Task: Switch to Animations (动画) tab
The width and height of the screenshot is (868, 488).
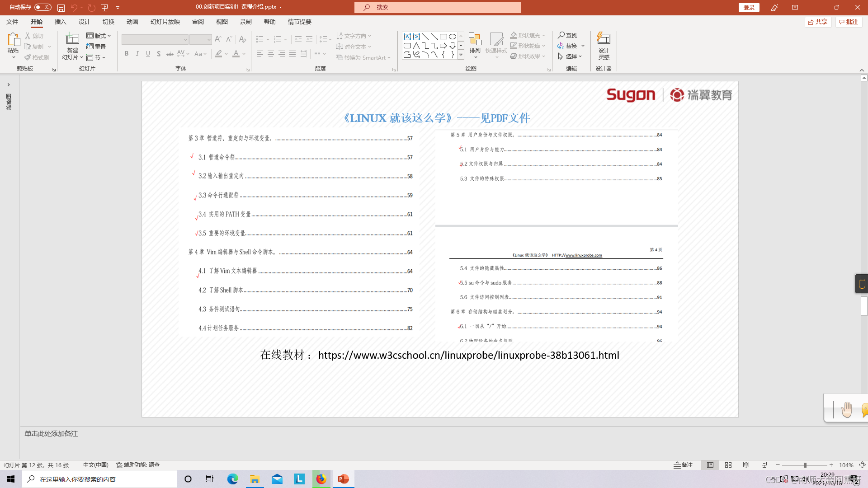Action: tap(132, 22)
